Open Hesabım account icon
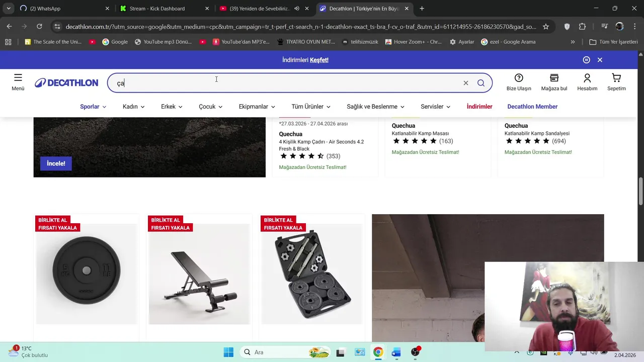Screen dimensions: 644x362 (587, 78)
